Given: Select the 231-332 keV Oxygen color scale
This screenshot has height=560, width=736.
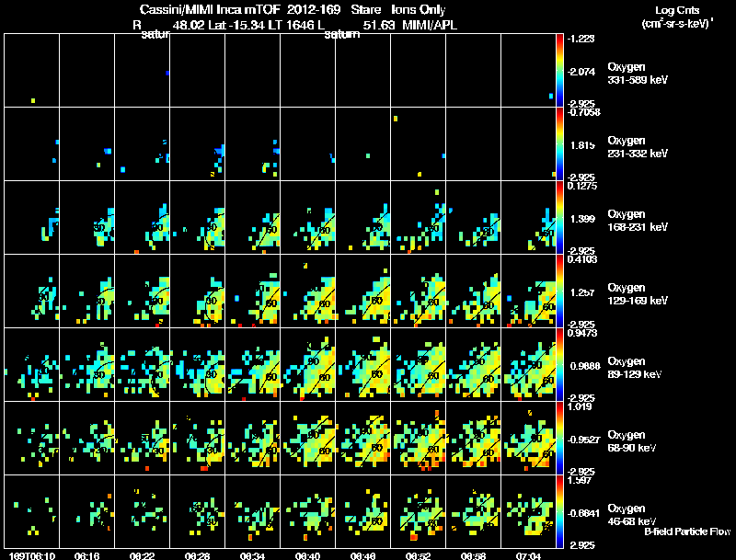Looking at the screenshot, I should [x=559, y=144].
